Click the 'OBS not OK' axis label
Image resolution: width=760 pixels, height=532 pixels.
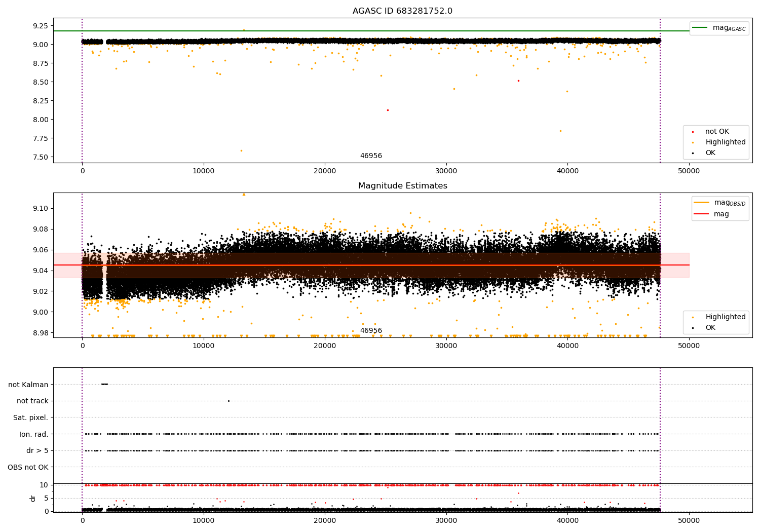[x=28, y=467]
